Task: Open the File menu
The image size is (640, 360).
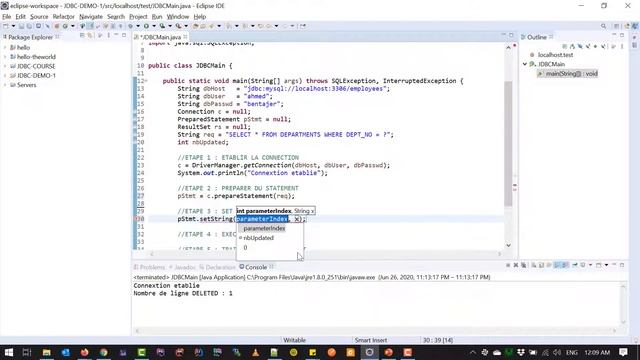Action: coord(7,17)
